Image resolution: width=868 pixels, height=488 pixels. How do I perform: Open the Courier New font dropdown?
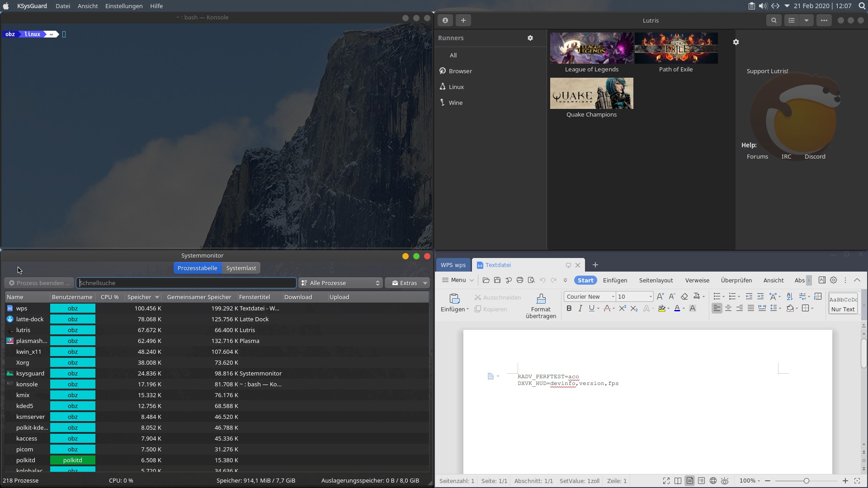(613, 297)
